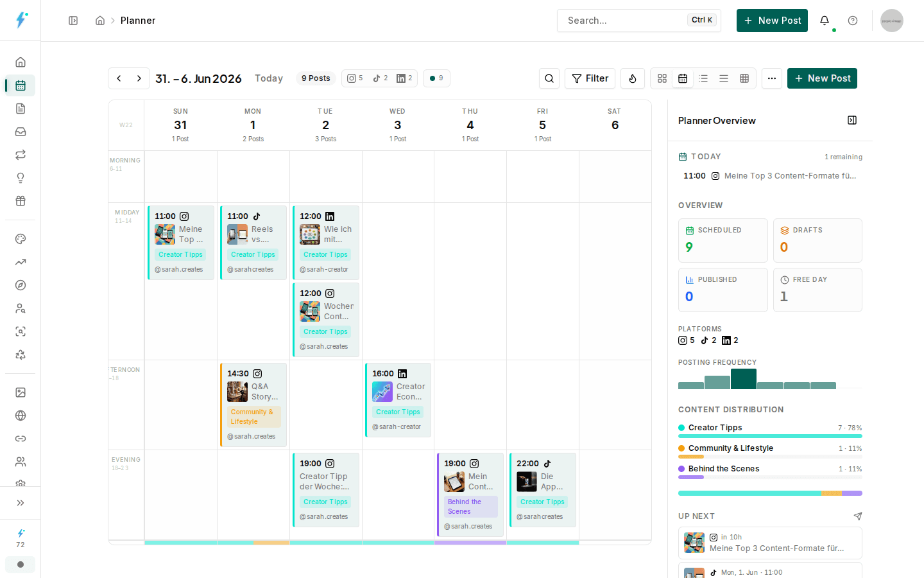924x578 pixels.
Task: Open the calendar Planner icon in sidebar
Action: click(x=21, y=85)
